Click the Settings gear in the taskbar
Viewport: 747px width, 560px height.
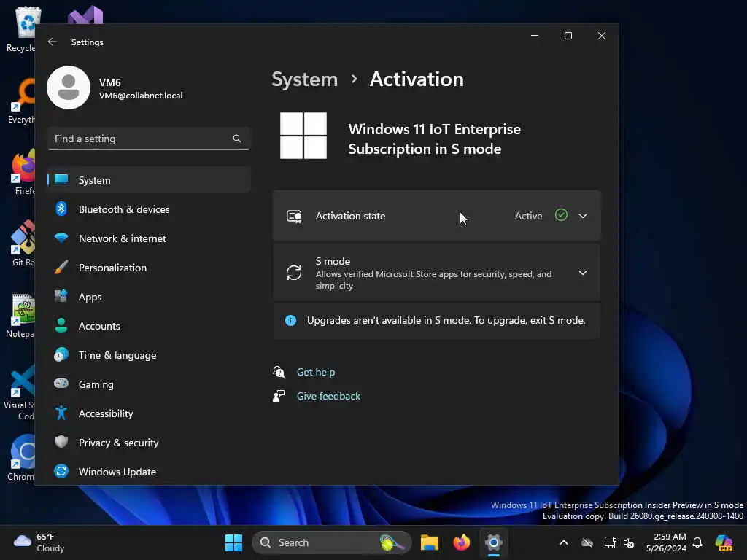pyautogui.click(x=494, y=542)
